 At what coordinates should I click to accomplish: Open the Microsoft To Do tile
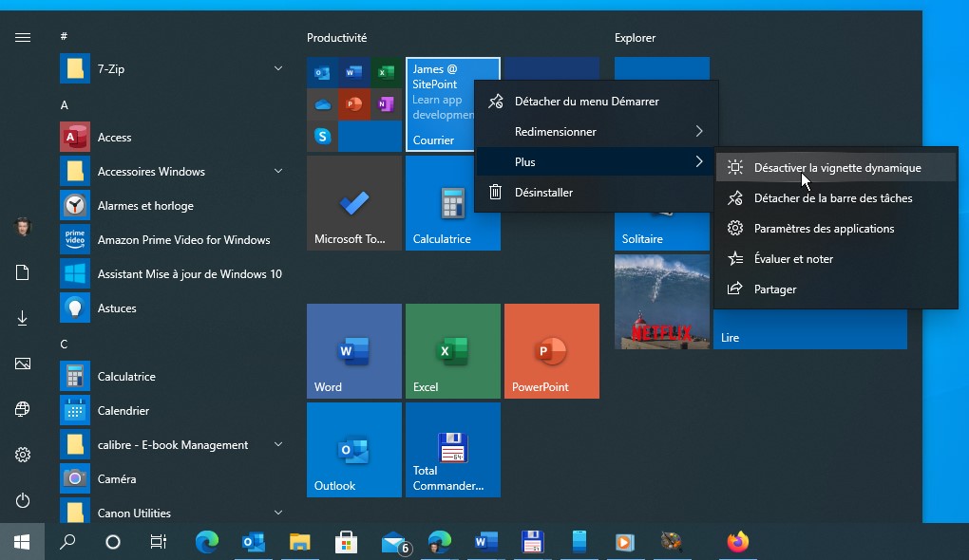click(353, 203)
